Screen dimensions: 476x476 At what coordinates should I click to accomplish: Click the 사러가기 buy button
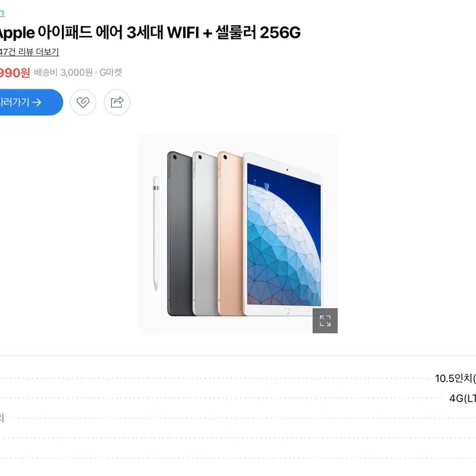(x=30, y=102)
